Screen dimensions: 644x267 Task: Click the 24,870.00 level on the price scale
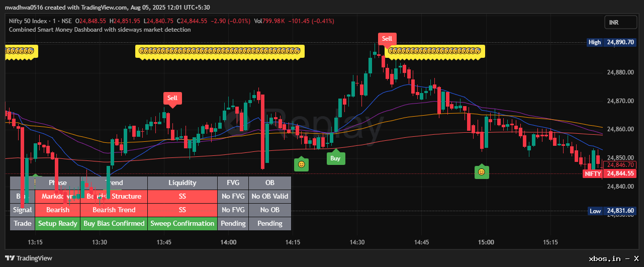click(619, 101)
